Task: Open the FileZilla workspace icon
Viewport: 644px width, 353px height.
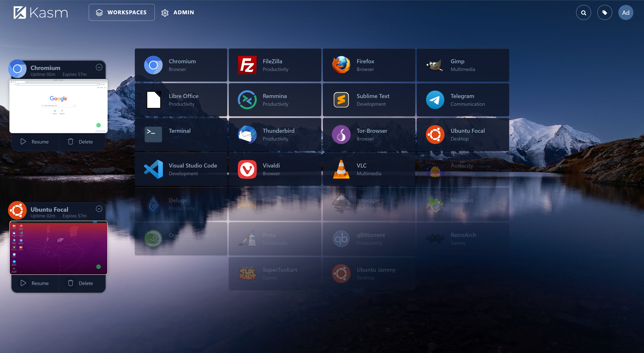Action: point(247,65)
